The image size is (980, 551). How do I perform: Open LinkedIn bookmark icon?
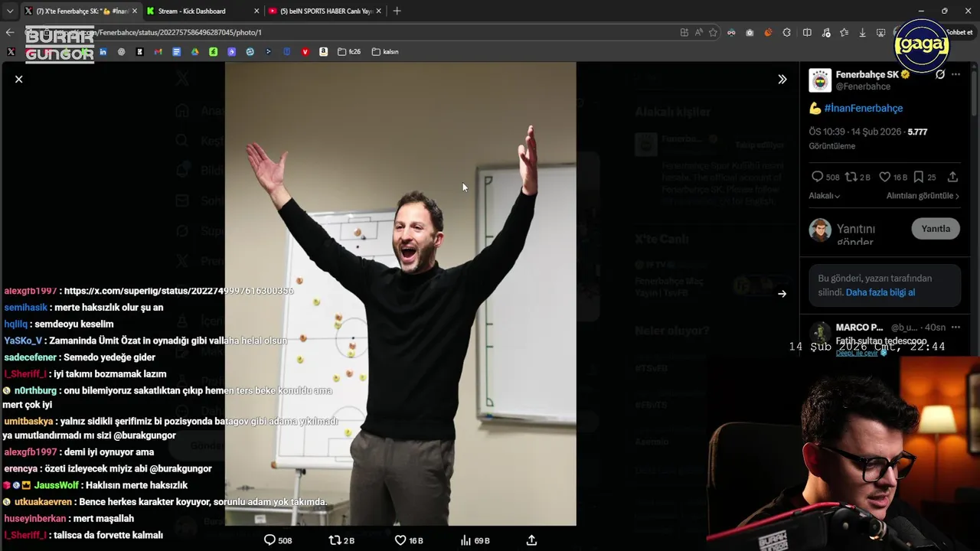point(103,52)
